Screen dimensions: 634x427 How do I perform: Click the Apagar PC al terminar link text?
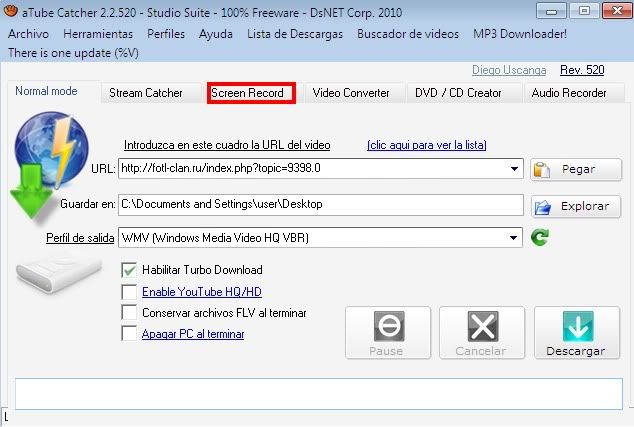point(193,334)
